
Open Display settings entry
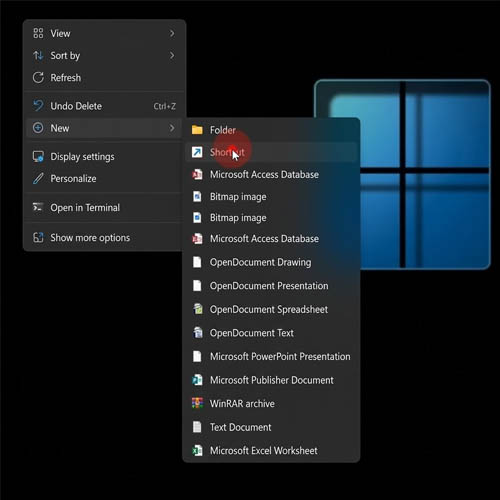pyautogui.click(x=104, y=157)
